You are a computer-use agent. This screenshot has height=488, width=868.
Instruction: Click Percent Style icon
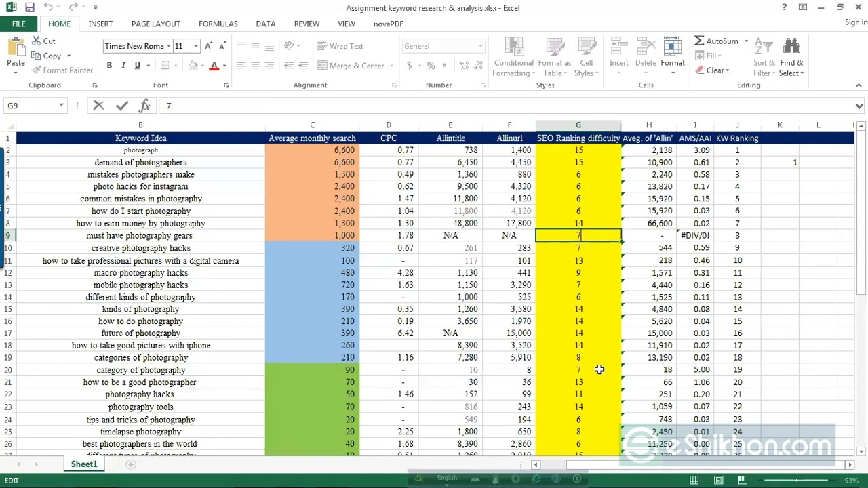431,66
